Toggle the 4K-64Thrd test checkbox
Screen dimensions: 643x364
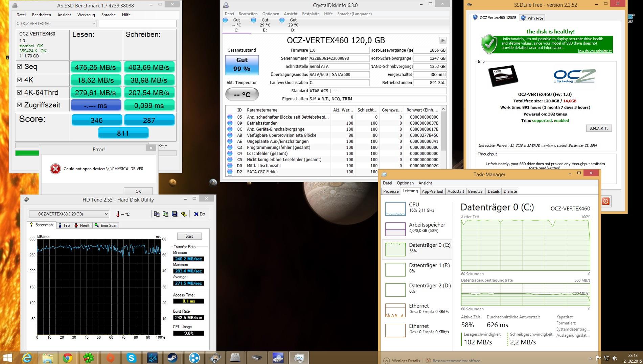tap(20, 92)
